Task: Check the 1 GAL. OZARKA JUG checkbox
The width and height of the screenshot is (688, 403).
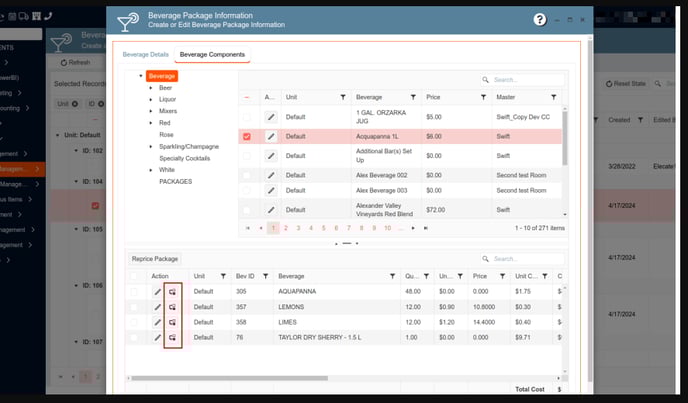Action: [x=247, y=117]
